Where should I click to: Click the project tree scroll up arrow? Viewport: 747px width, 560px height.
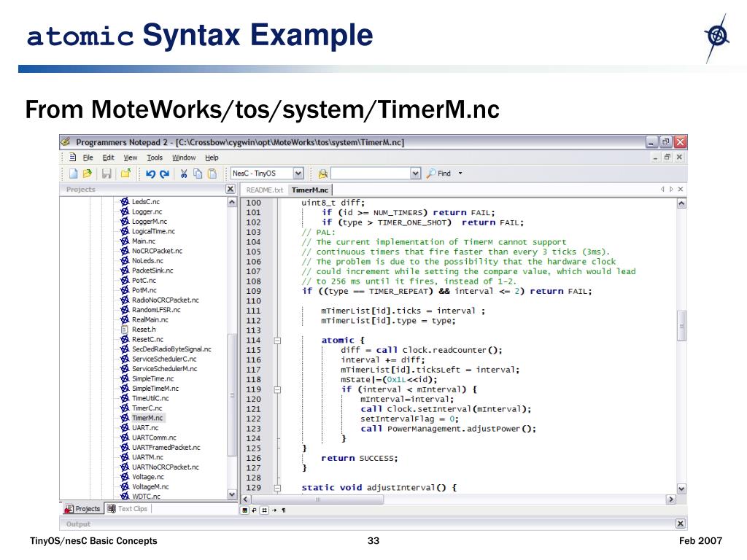pyautogui.click(x=232, y=203)
